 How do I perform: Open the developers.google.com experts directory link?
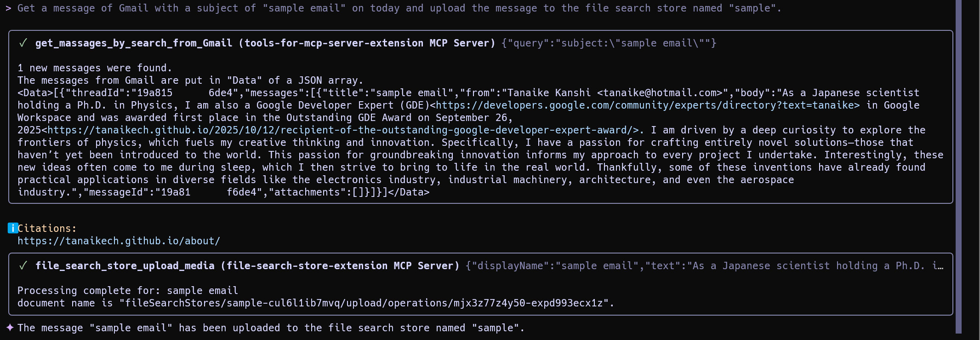(647, 105)
